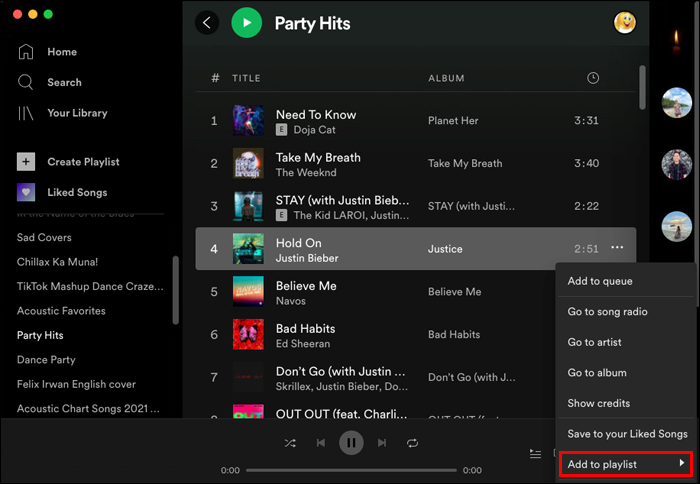
Task: Click the Home icon in sidebar
Action: (26, 52)
